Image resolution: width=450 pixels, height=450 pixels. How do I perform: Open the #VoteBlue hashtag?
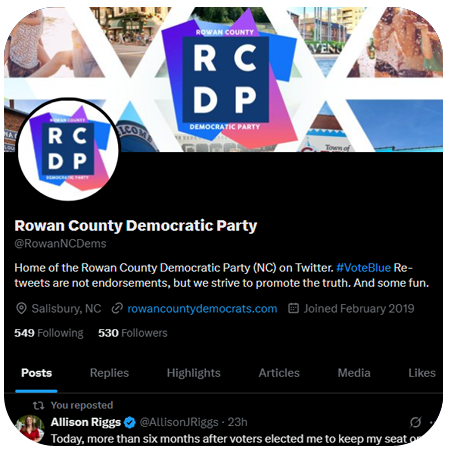[x=363, y=268]
